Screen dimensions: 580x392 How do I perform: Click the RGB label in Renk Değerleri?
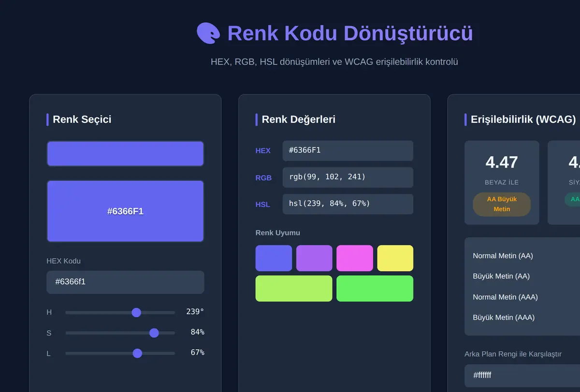tap(263, 178)
